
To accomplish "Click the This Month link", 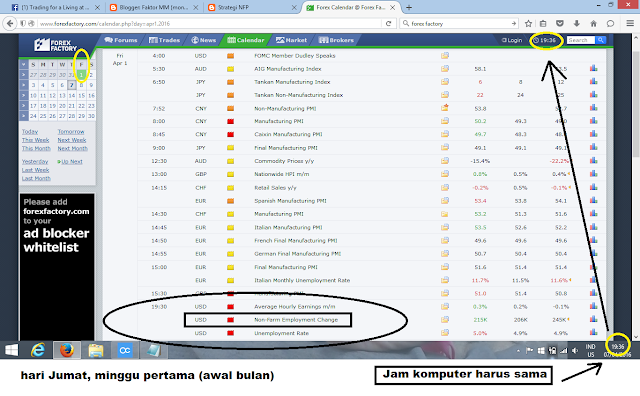I will 36,148.
